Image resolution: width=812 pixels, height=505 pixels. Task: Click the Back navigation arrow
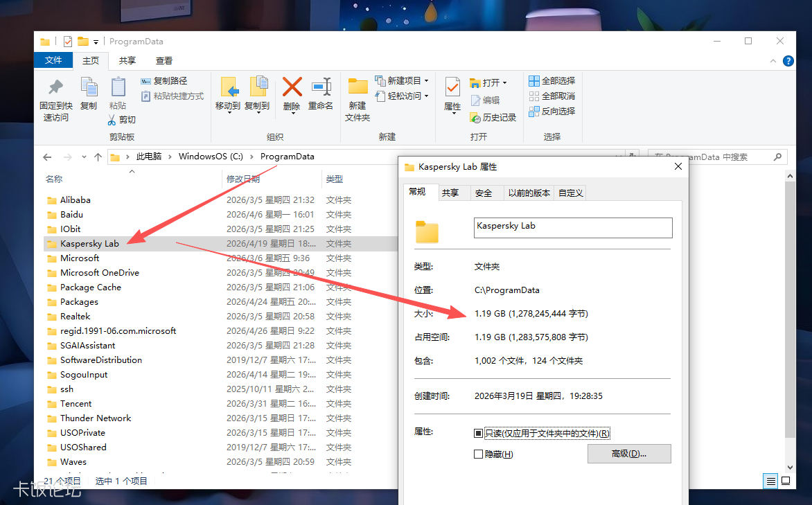pyautogui.click(x=47, y=157)
